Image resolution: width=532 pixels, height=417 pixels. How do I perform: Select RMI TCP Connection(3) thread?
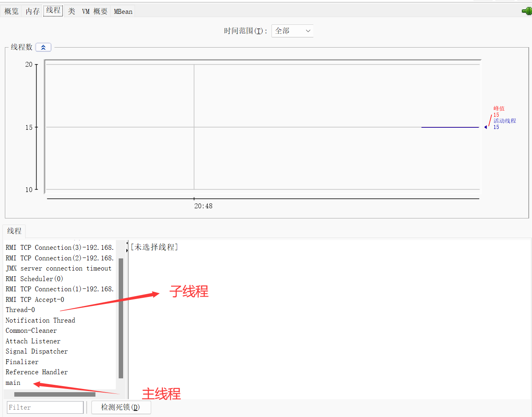pyautogui.click(x=60, y=247)
